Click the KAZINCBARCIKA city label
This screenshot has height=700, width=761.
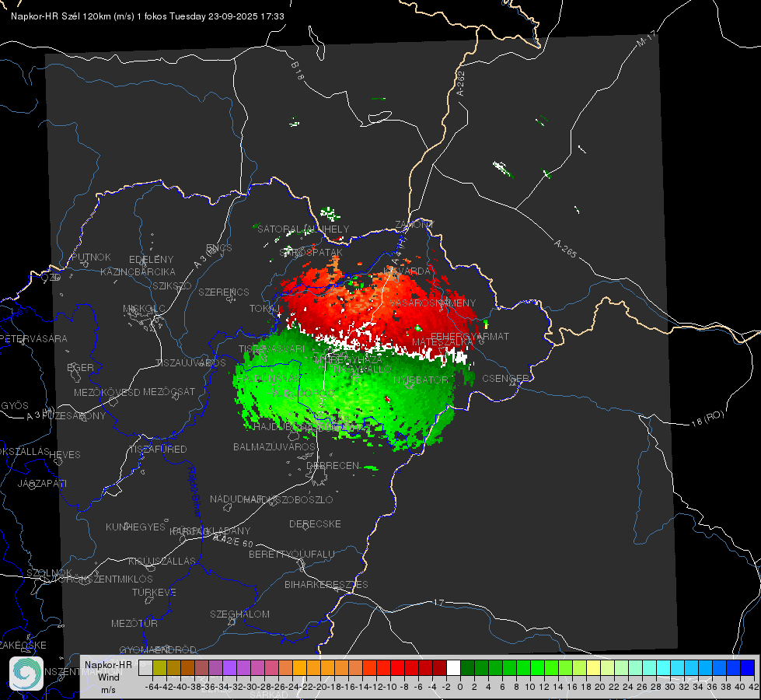pyautogui.click(x=138, y=272)
